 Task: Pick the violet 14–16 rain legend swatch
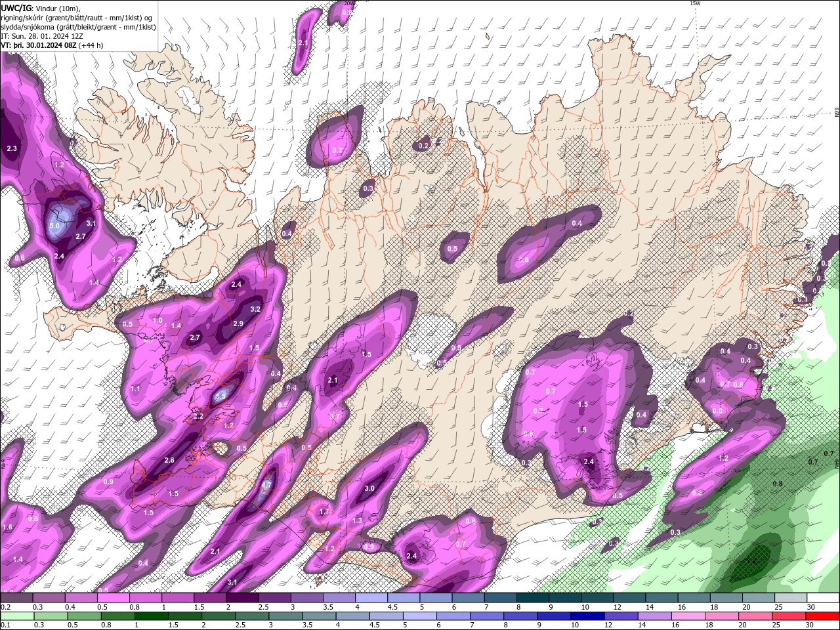pyautogui.click(x=654, y=616)
